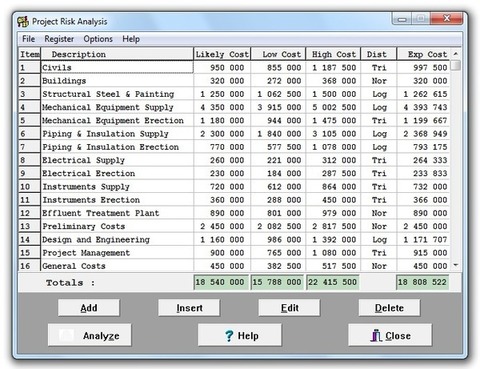Click the Delete button
Screen dimensions: 480x369
(389, 308)
